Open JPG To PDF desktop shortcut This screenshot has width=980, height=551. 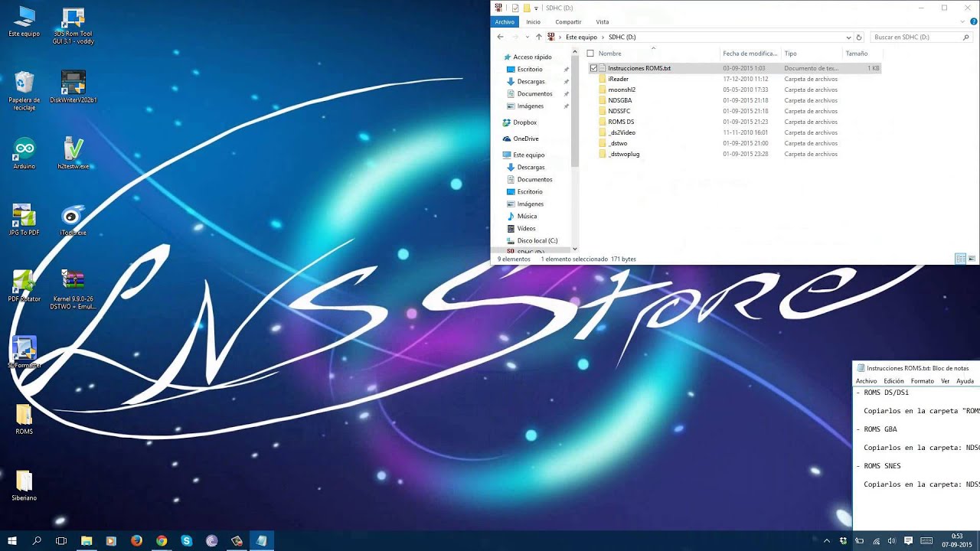click(x=24, y=220)
